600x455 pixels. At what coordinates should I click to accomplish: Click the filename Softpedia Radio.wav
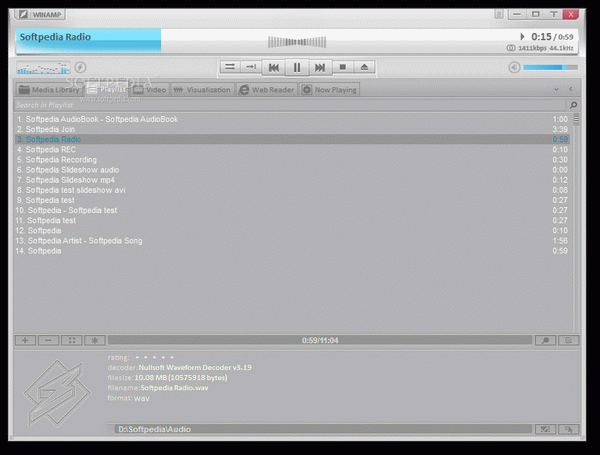[x=174, y=388]
